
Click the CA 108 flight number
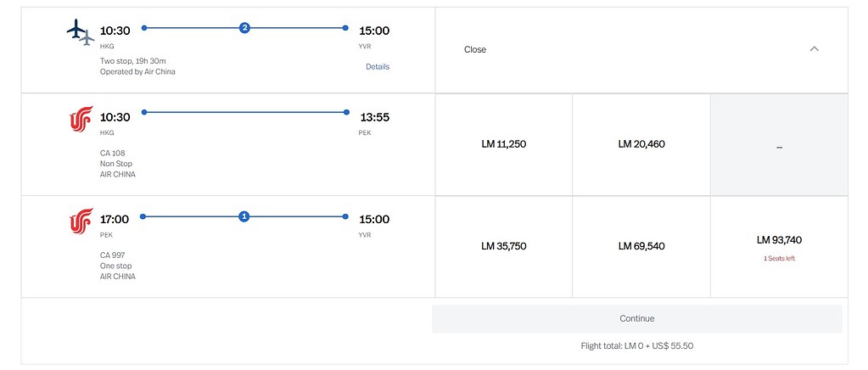[113, 153]
